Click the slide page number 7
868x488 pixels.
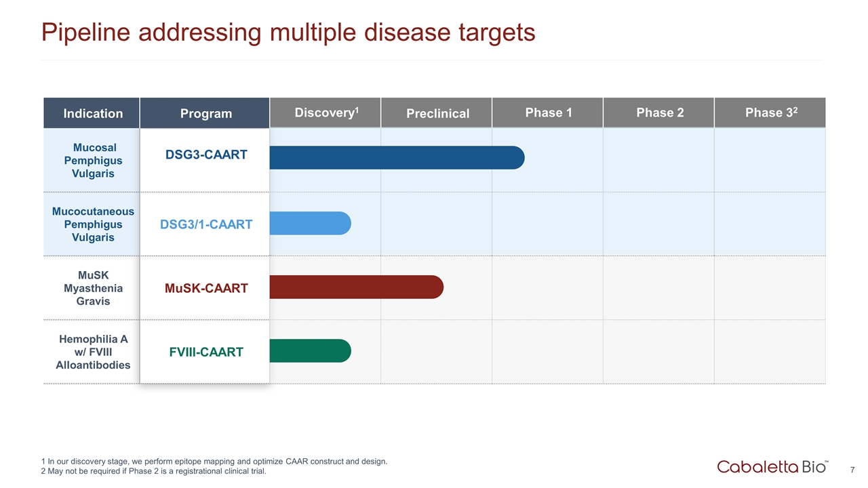tap(852, 470)
